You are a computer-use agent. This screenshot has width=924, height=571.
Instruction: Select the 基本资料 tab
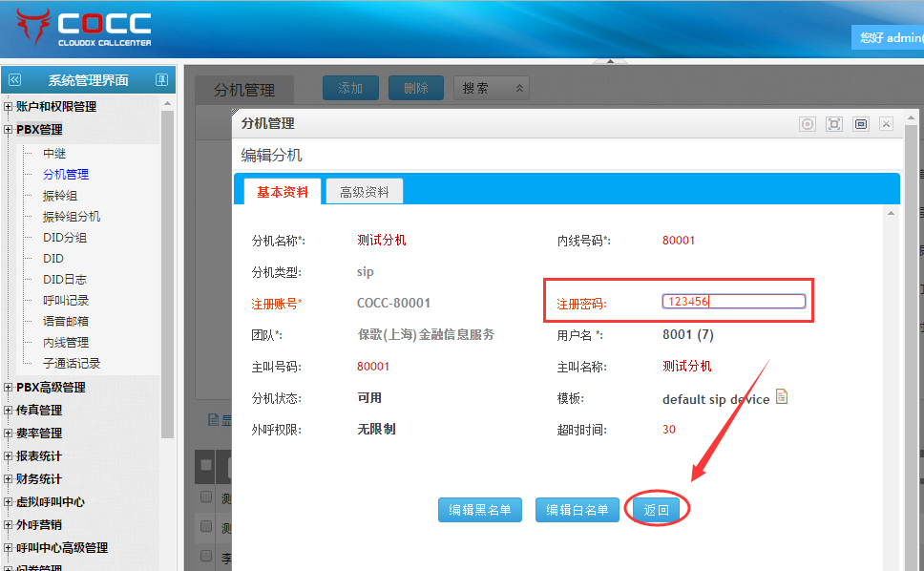click(x=283, y=192)
